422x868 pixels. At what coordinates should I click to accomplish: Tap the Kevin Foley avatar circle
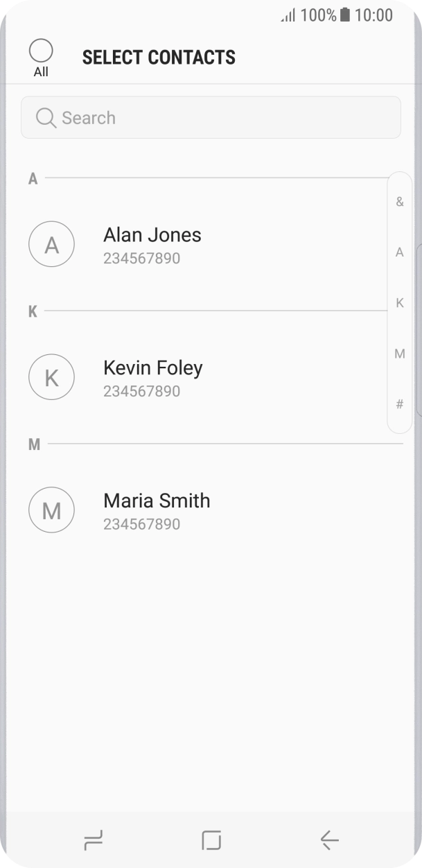pyautogui.click(x=51, y=377)
